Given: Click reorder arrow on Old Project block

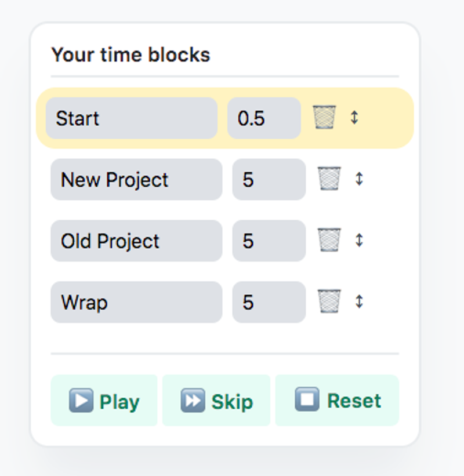Looking at the screenshot, I should click(359, 241).
